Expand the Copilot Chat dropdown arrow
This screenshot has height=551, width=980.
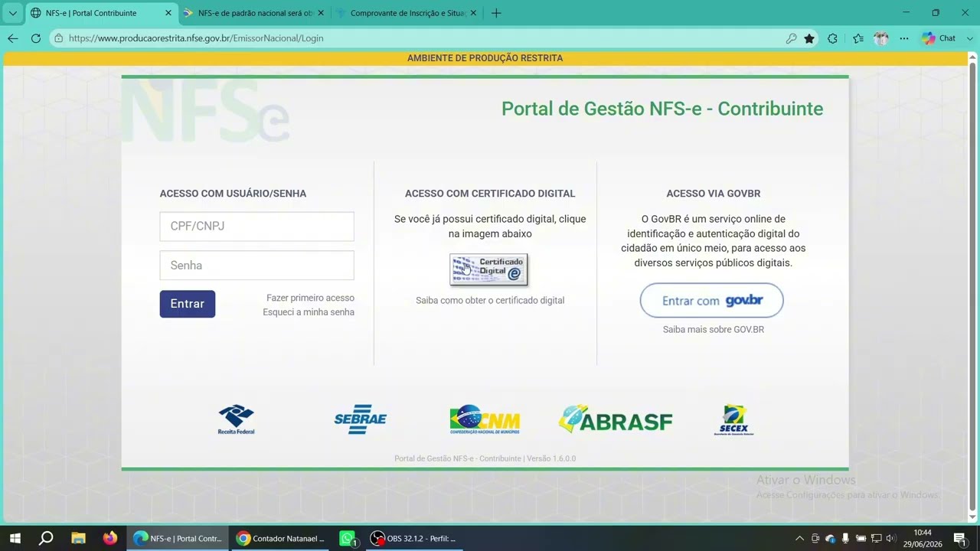pos(970,38)
